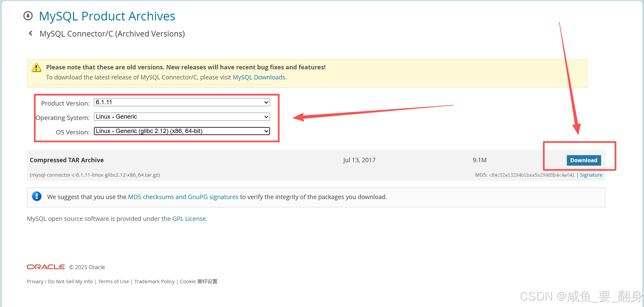
Task: Click the blue Download button
Action: [x=584, y=160]
